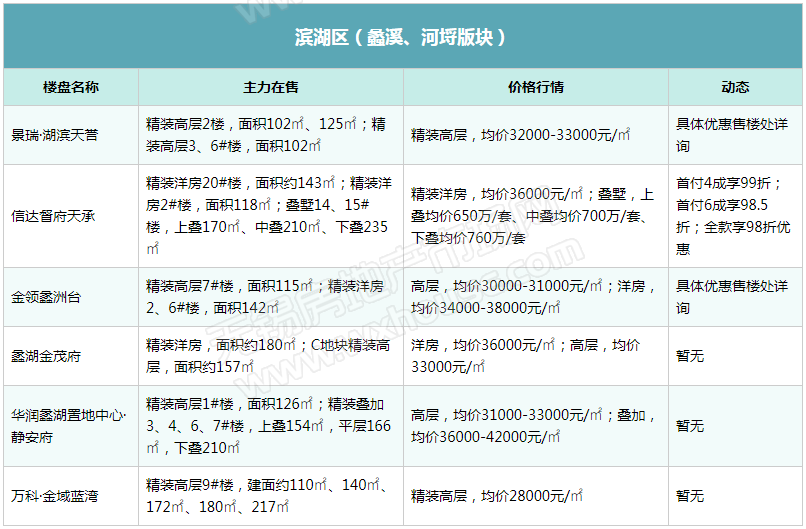Open the 景瑞·湖滨天誉 property name

pyautogui.click(x=55, y=135)
